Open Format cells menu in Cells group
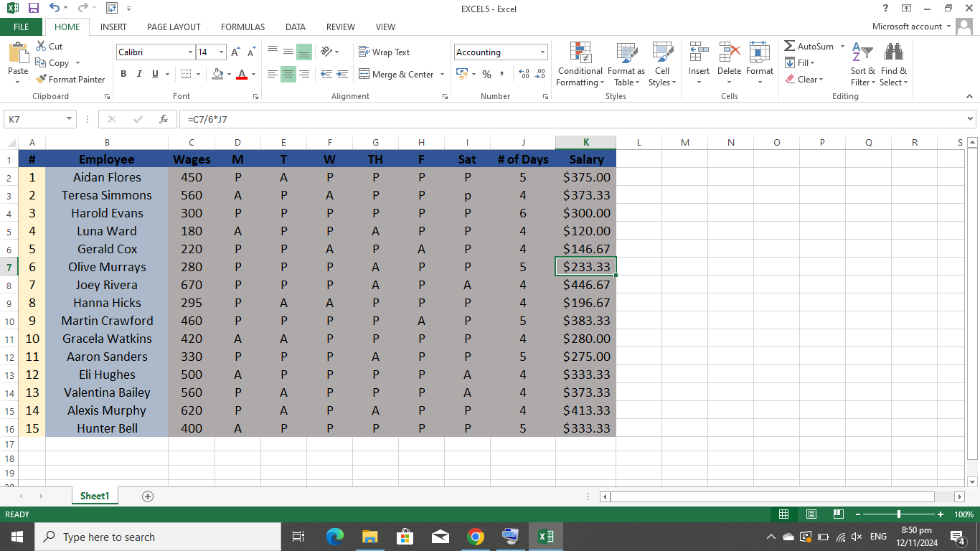 pyautogui.click(x=759, y=64)
